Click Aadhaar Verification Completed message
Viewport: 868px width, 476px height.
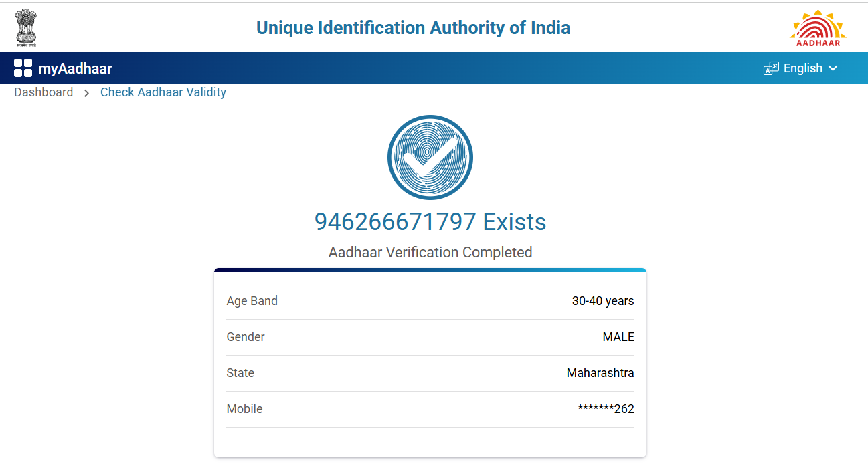point(430,253)
